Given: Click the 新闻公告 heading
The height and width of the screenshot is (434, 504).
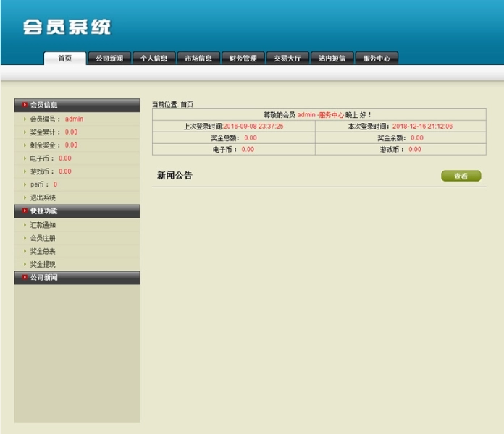Looking at the screenshot, I should point(175,175).
